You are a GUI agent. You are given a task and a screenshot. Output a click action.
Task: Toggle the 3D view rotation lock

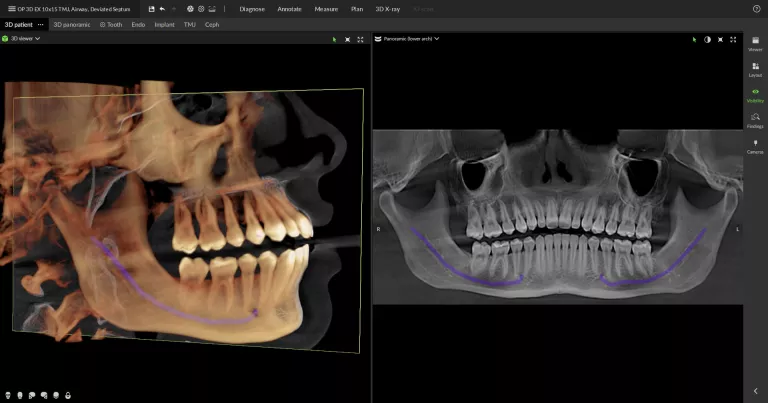pyautogui.click(x=68, y=395)
